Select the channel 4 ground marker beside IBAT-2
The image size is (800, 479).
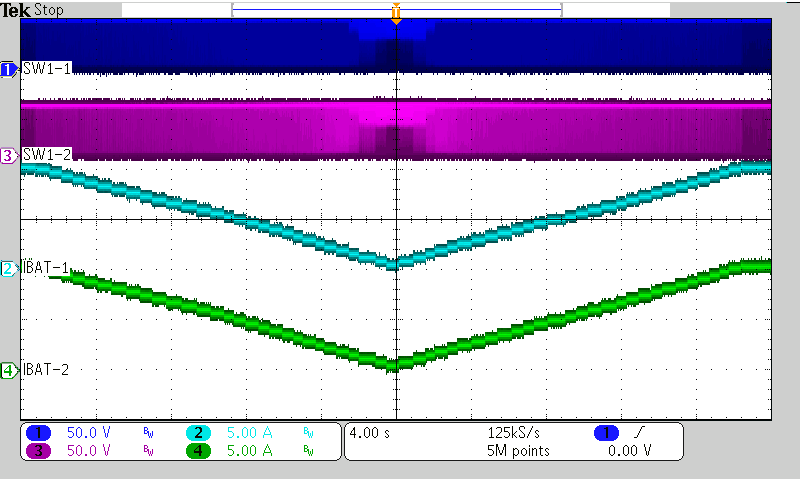(x=9, y=370)
